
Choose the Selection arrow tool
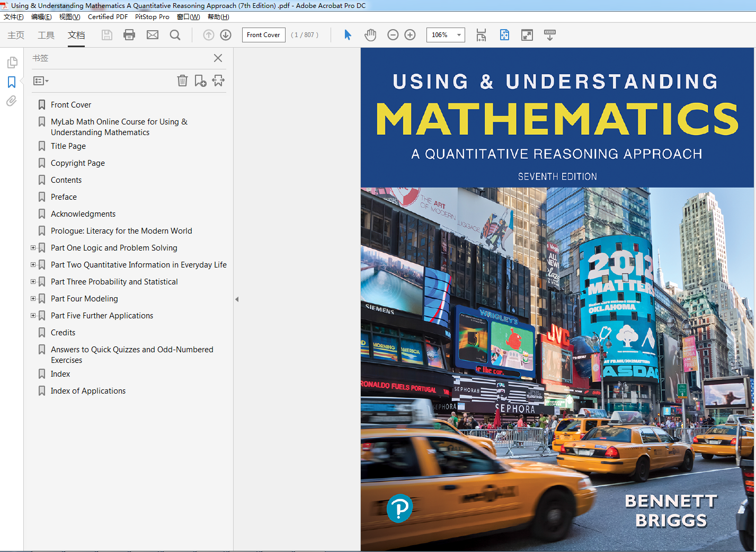click(x=348, y=35)
